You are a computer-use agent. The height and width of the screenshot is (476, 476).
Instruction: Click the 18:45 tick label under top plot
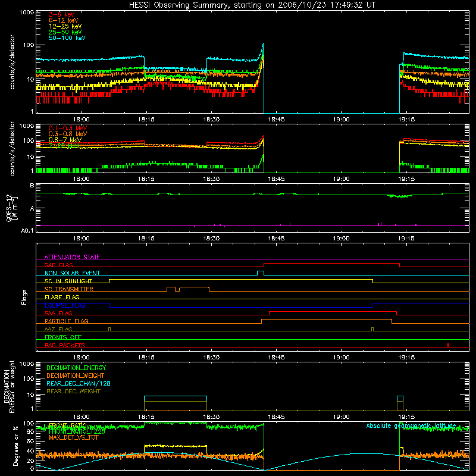276,120
